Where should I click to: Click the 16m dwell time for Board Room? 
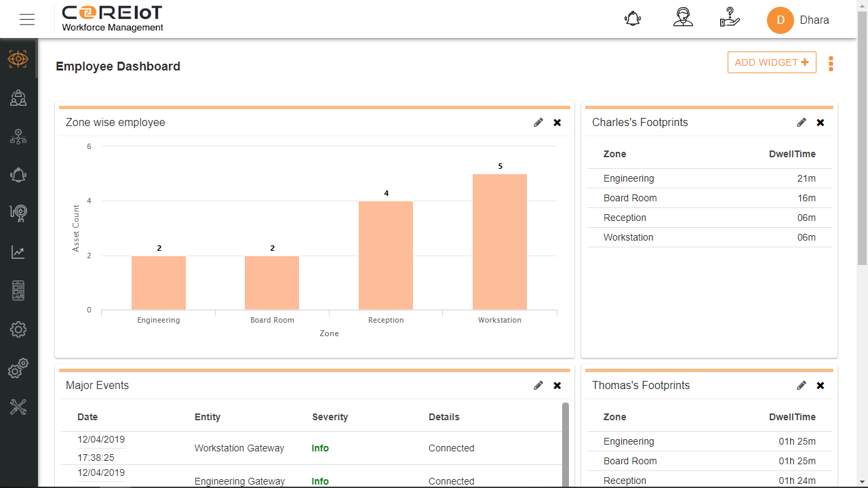806,199
